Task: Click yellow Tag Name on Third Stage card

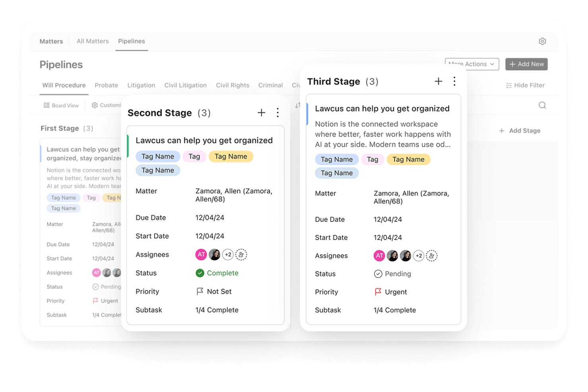Action: (408, 160)
